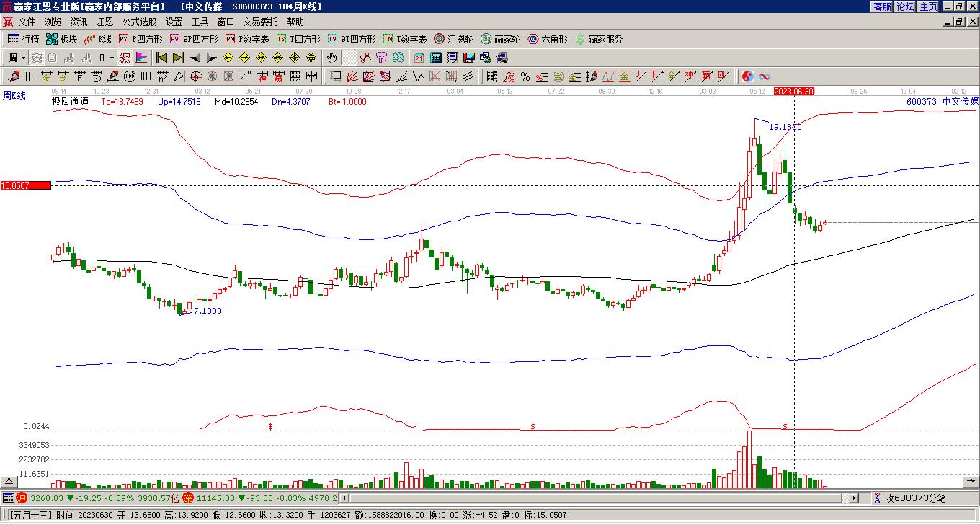
Task: Jump to first bar icon
Action: tap(161, 58)
